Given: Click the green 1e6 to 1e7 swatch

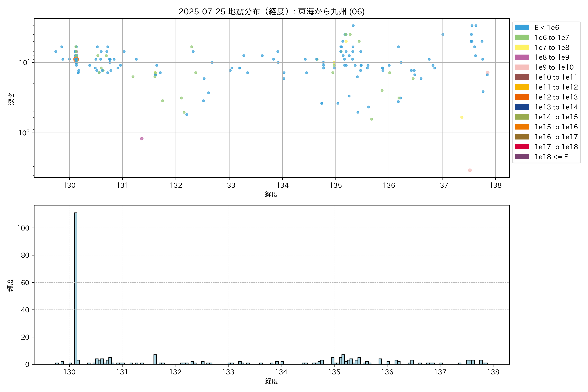Looking at the screenshot, I should pos(522,38).
